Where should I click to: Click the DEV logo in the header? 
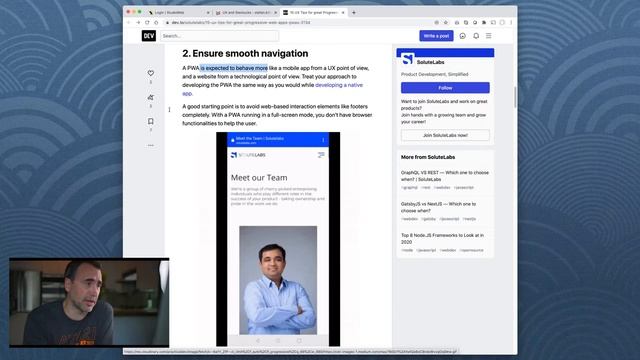149,36
